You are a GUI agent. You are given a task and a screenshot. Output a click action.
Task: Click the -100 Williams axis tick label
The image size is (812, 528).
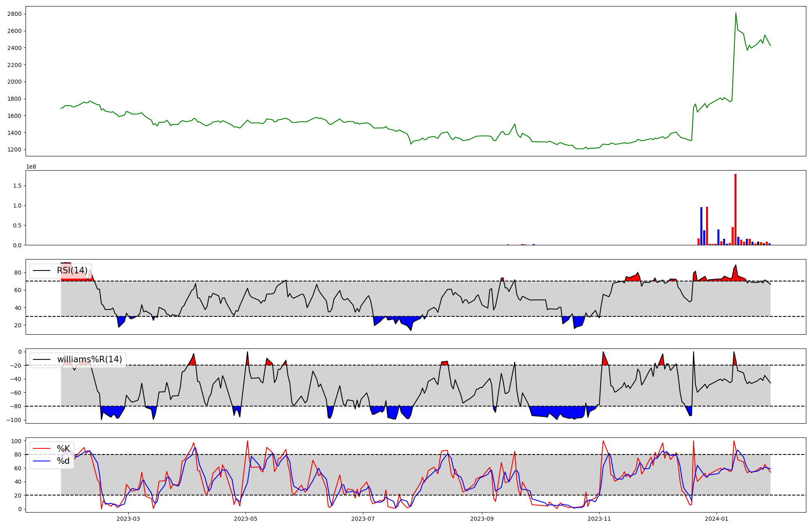tap(13, 420)
